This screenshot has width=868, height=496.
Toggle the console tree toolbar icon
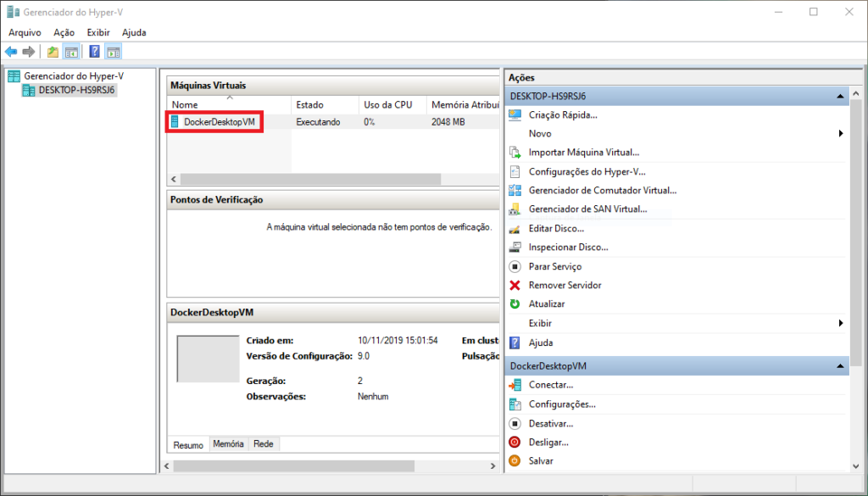pyautogui.click(x=71, y=52)
